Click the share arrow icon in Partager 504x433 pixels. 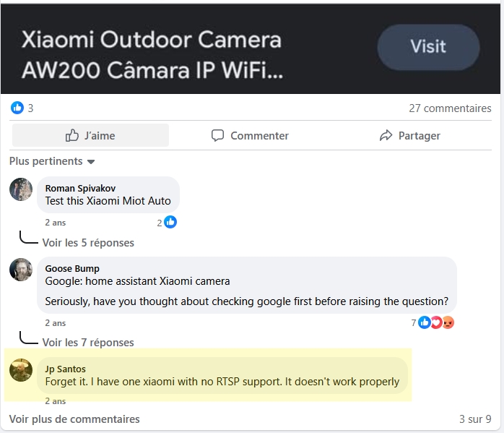tap(386, 135)
